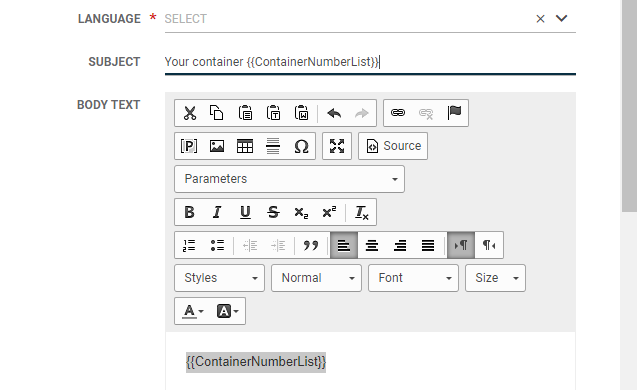637x390 pixels.
Task: Open the Size dropdown
Action: pyautogui.click(x=495, y=278)
